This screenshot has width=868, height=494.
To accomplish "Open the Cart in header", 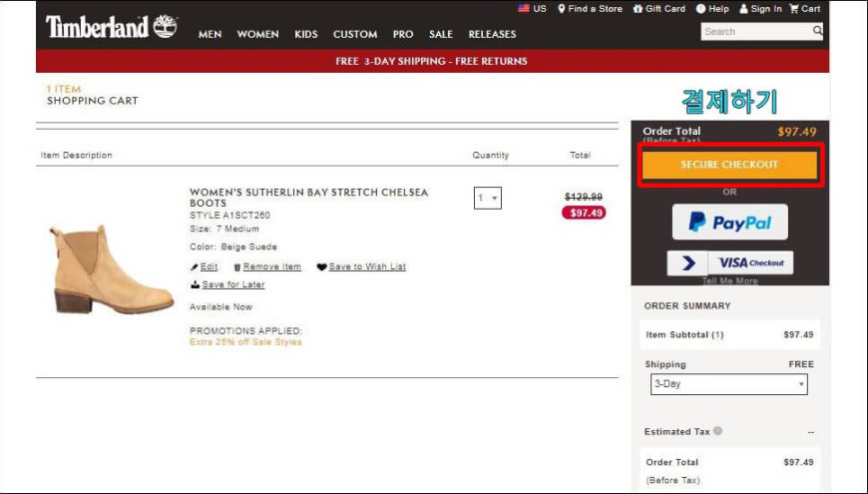I will coord(805,9).
